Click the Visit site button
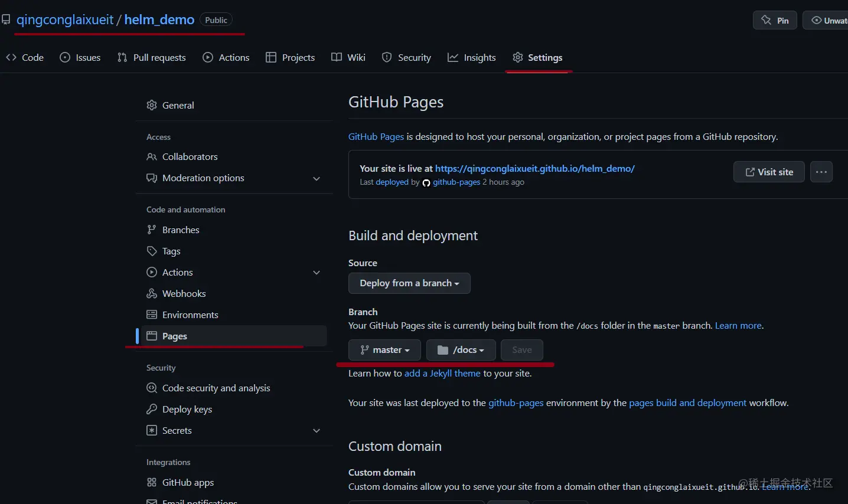The image size is (848, 504). [x=769, y=172]
